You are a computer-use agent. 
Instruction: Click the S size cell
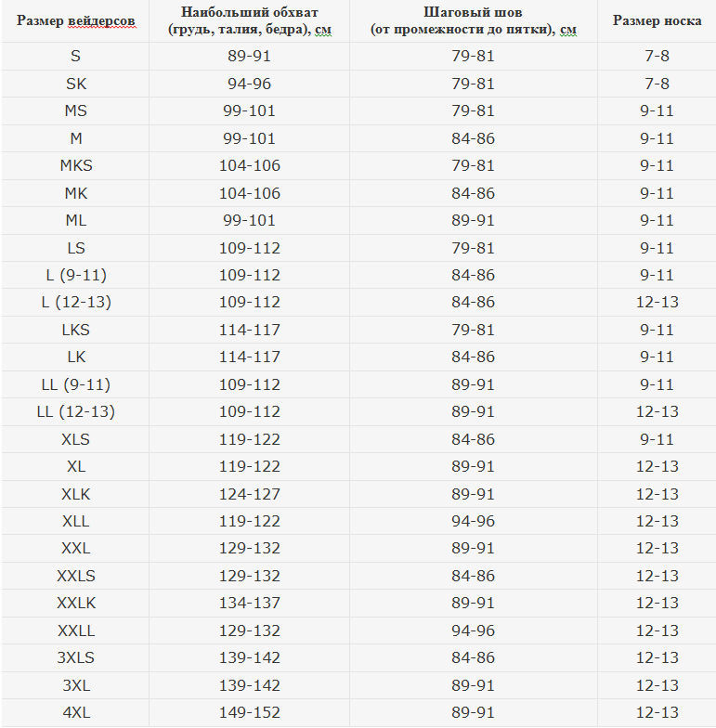coord(76,56)
